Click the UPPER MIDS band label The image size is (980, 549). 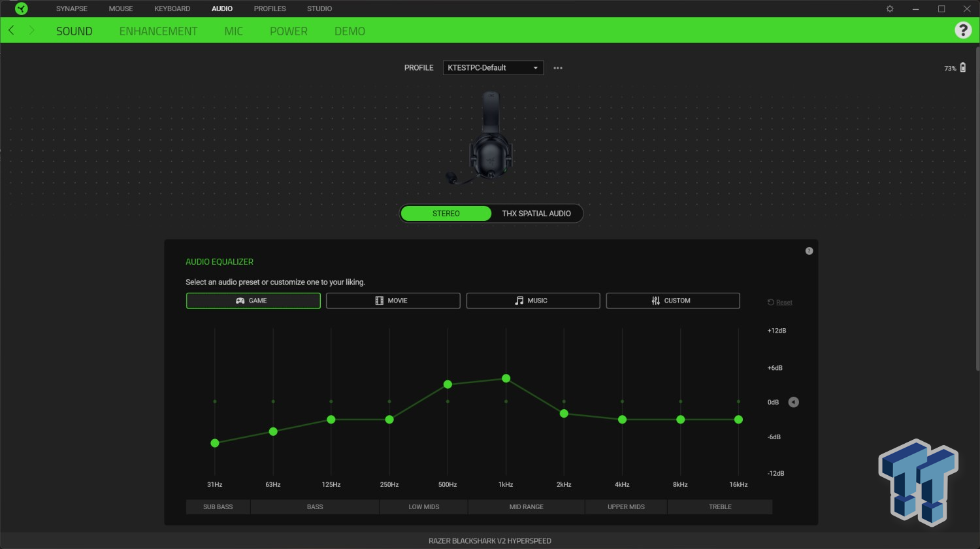point(626,507)
